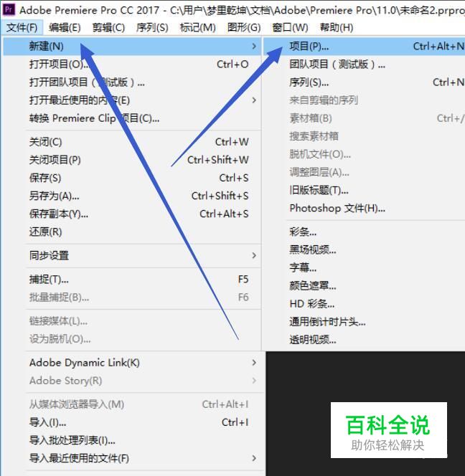This screenshot has height=476, width=465.
Task: Open the 文件(F) menu
Action: click(22, 28)
